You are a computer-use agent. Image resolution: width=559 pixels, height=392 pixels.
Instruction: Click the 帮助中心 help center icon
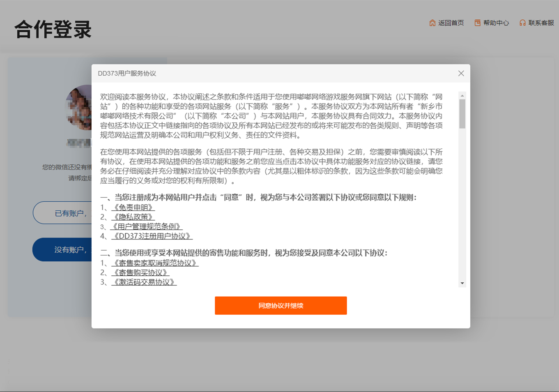[x=477, y=23]
